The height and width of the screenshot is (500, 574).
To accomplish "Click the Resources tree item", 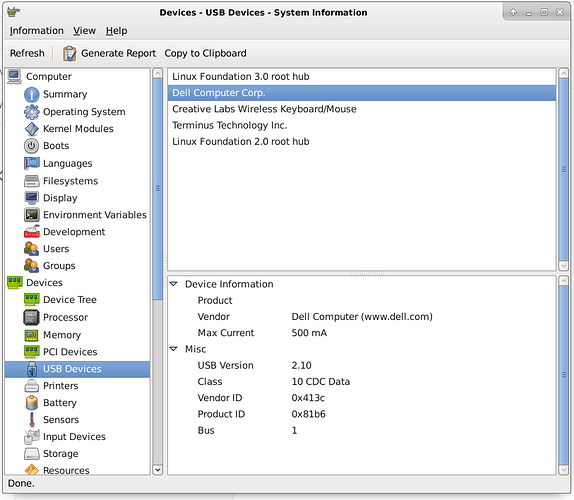I will 66,470.
